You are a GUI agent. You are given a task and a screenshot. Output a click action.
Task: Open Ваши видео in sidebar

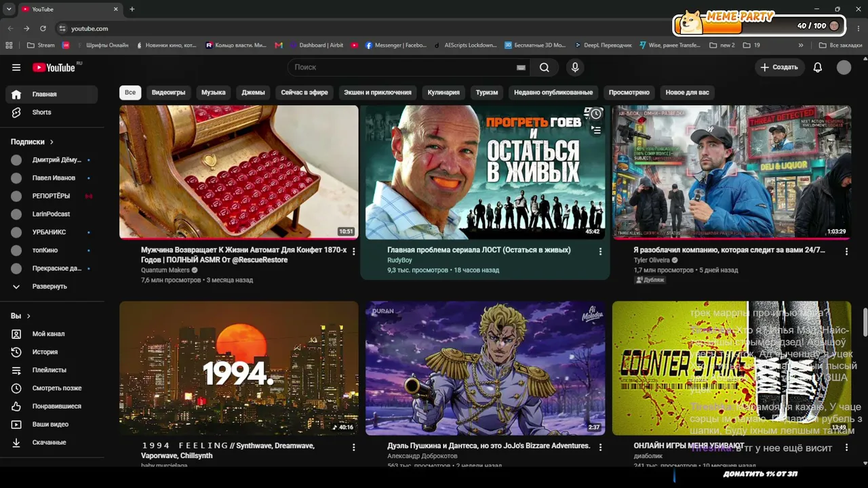point(52,424)
